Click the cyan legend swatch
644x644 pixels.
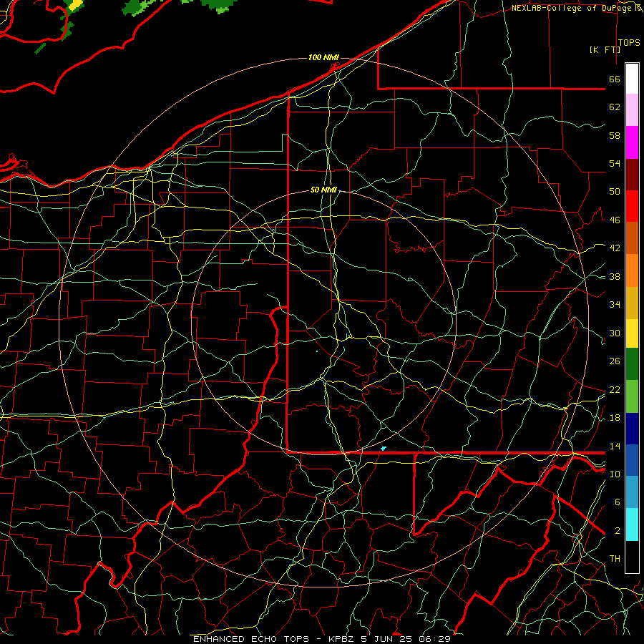(x=632, y=525)
